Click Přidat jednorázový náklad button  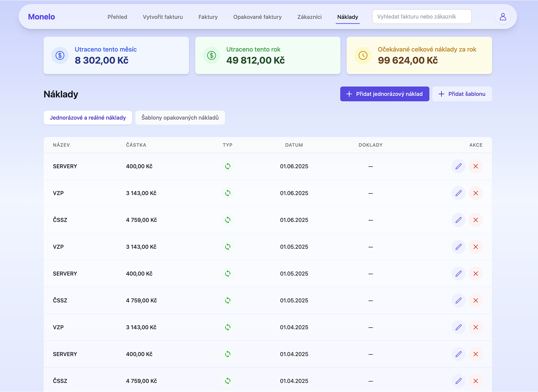pos(385,94)
